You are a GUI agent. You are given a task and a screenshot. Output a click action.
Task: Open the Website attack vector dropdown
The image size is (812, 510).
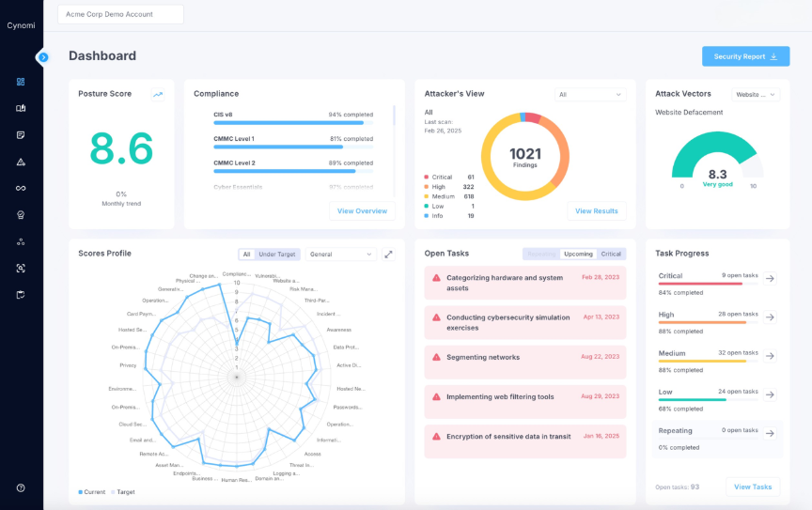756,94
